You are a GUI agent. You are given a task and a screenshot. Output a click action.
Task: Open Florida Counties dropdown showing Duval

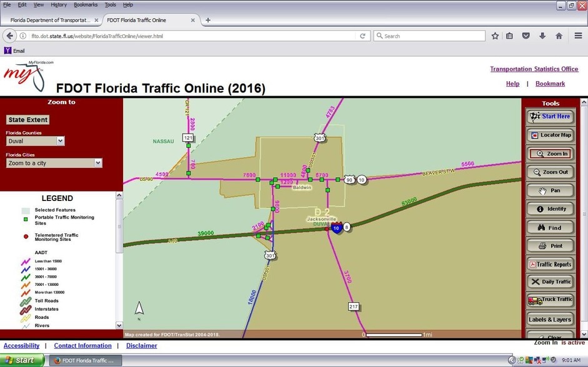[x=35, y=141]
